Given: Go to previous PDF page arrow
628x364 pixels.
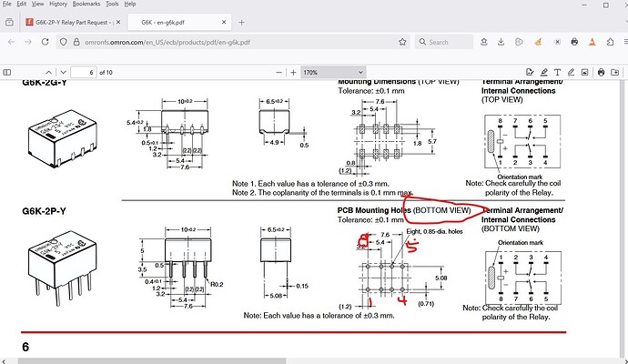Looking at the screenshot, I should (x=49, y=73).
